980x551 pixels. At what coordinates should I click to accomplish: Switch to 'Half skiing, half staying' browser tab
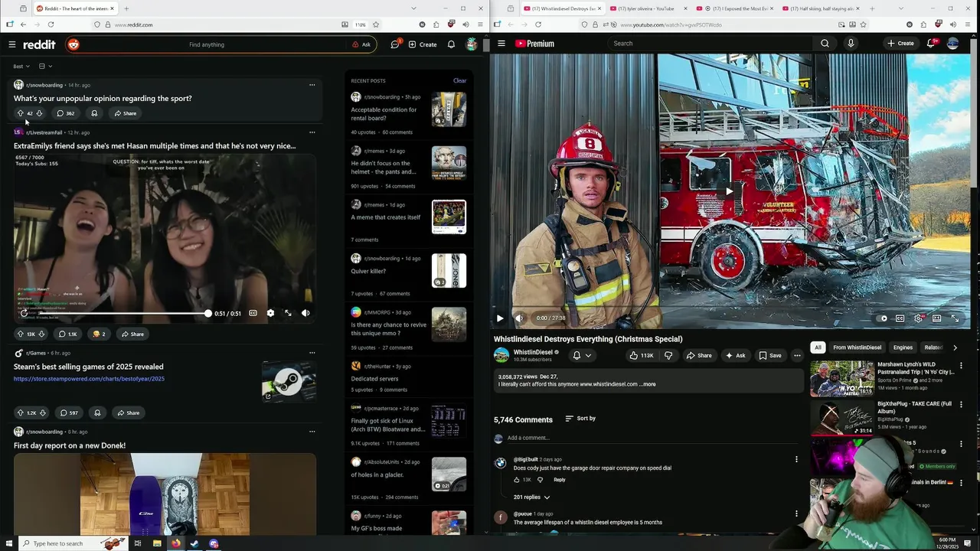click(x=821, y=8)
